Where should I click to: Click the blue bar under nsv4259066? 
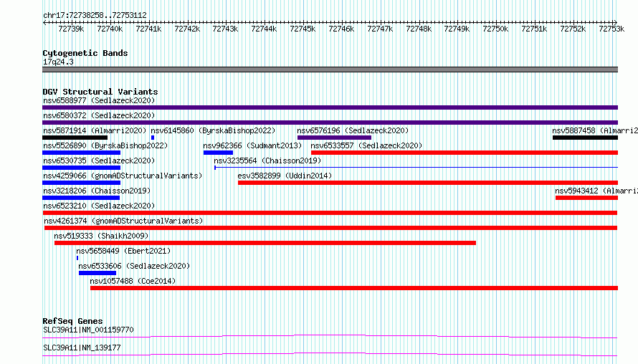pyautogui.click(x=82, y=183)
